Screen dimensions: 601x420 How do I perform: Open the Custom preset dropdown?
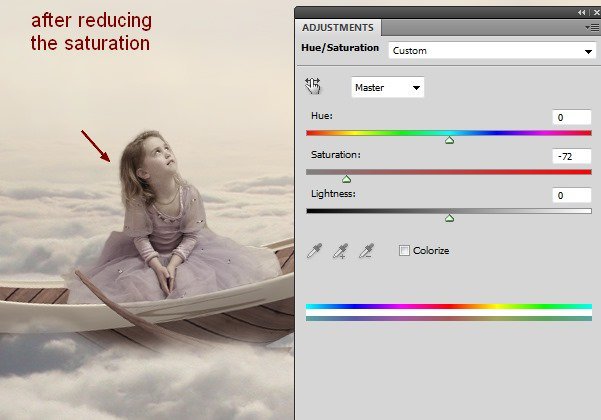[490, 49]
